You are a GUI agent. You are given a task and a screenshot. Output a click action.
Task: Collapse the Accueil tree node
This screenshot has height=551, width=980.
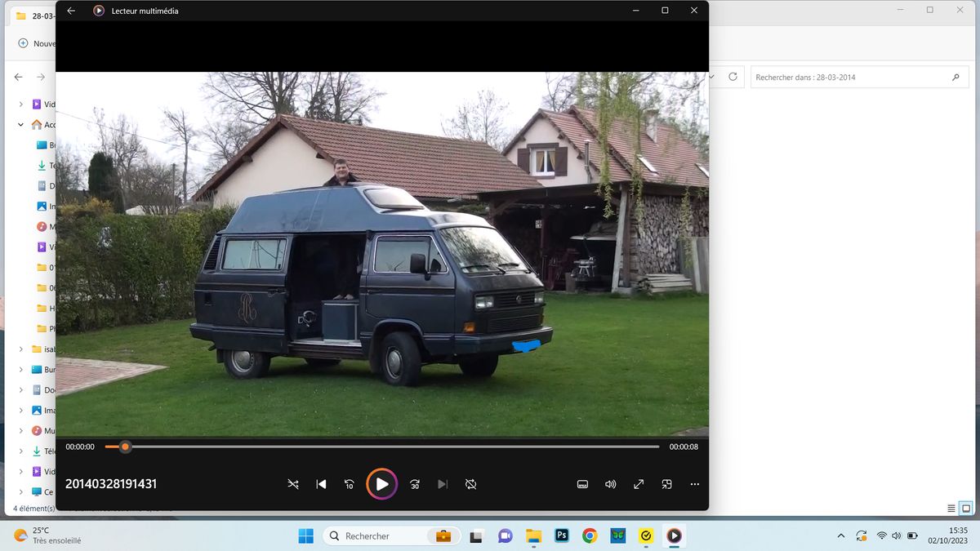[20, 125]
